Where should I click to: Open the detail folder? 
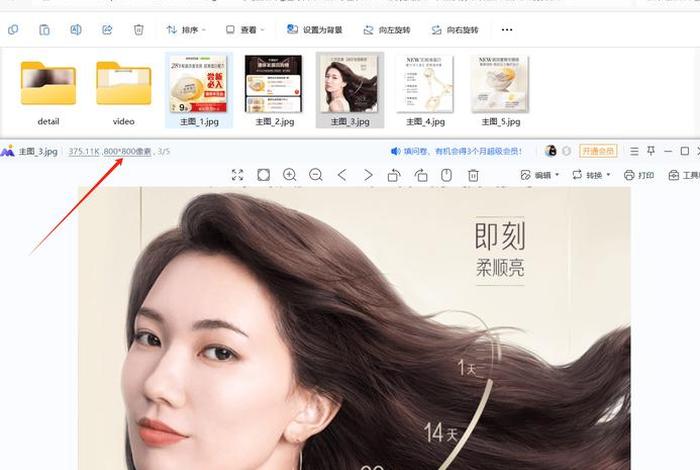[x=48, y=93]
